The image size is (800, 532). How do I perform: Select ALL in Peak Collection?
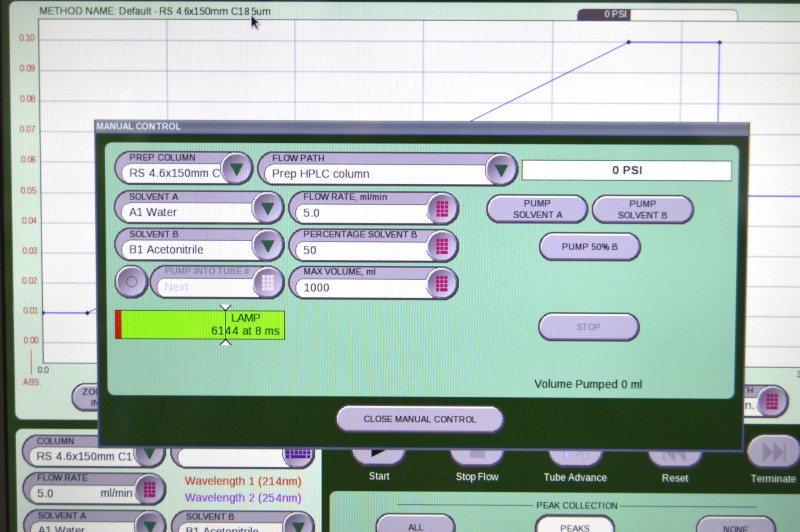coord(415,525)
